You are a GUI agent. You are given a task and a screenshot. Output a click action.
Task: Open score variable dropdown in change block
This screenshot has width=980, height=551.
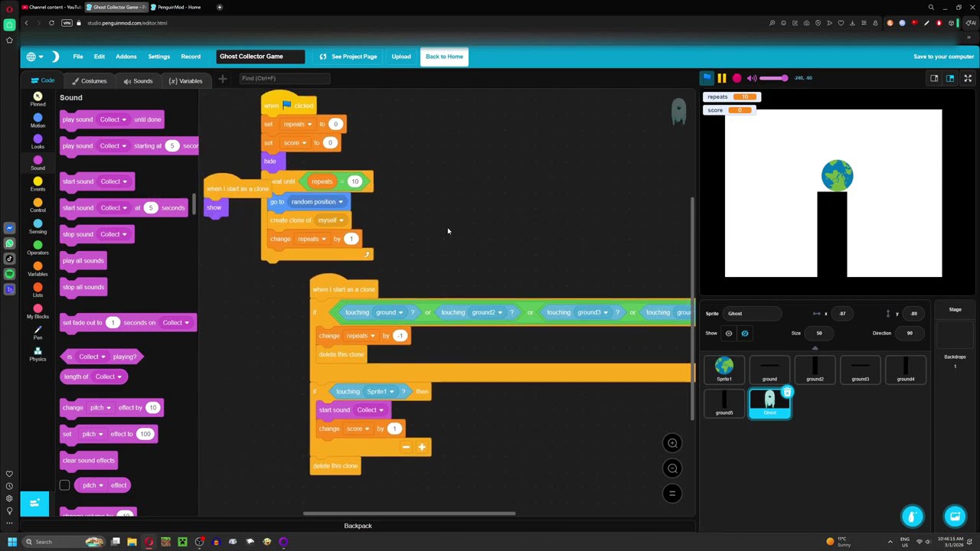click(x=357, y=429)
